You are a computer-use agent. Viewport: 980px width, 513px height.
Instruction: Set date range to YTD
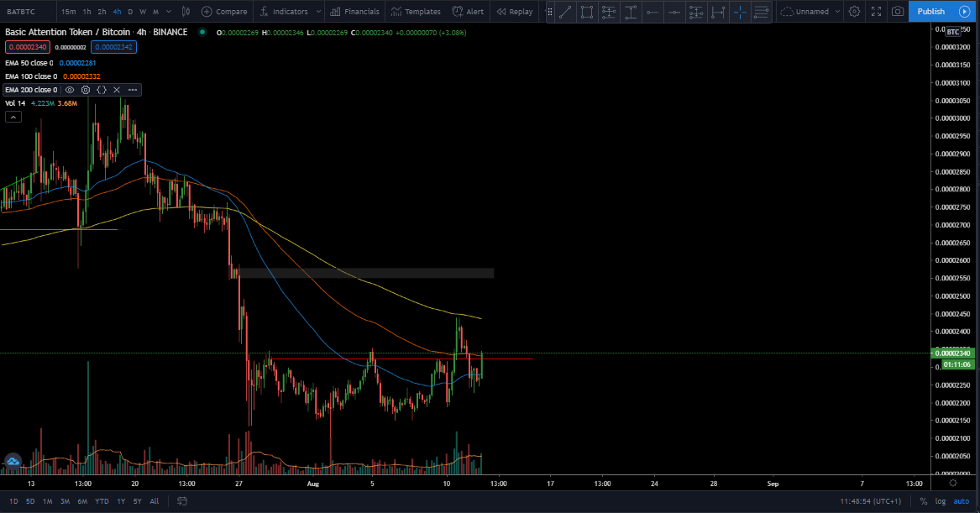coord(102,501)
